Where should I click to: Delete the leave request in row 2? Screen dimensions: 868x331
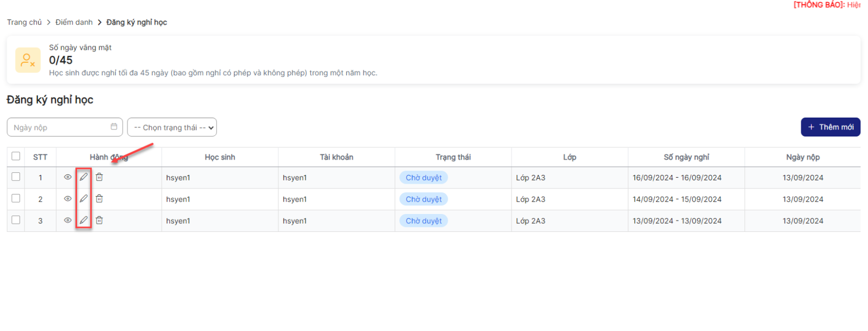(99, 199)
